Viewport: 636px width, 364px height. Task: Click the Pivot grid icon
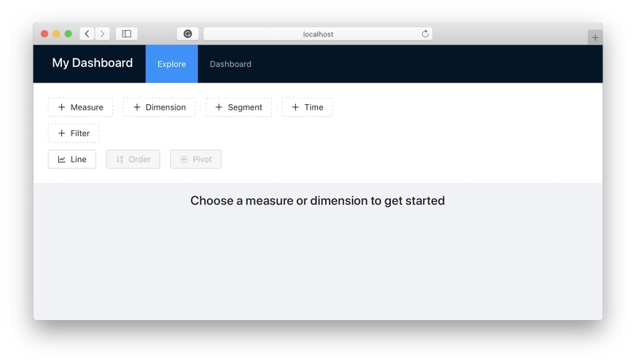(184, 159)
